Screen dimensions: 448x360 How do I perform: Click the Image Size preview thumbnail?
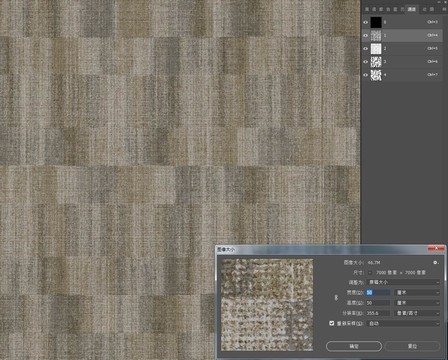coord(267,305)
